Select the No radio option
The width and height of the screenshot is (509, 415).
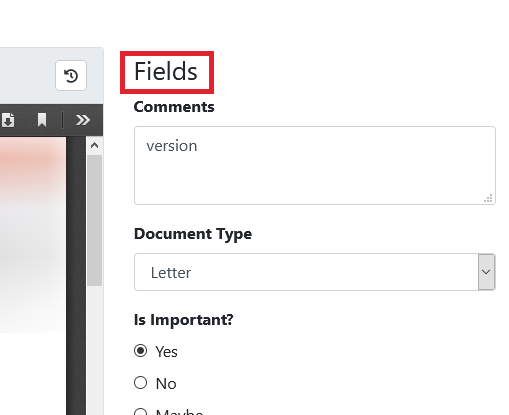pos(140,383)
